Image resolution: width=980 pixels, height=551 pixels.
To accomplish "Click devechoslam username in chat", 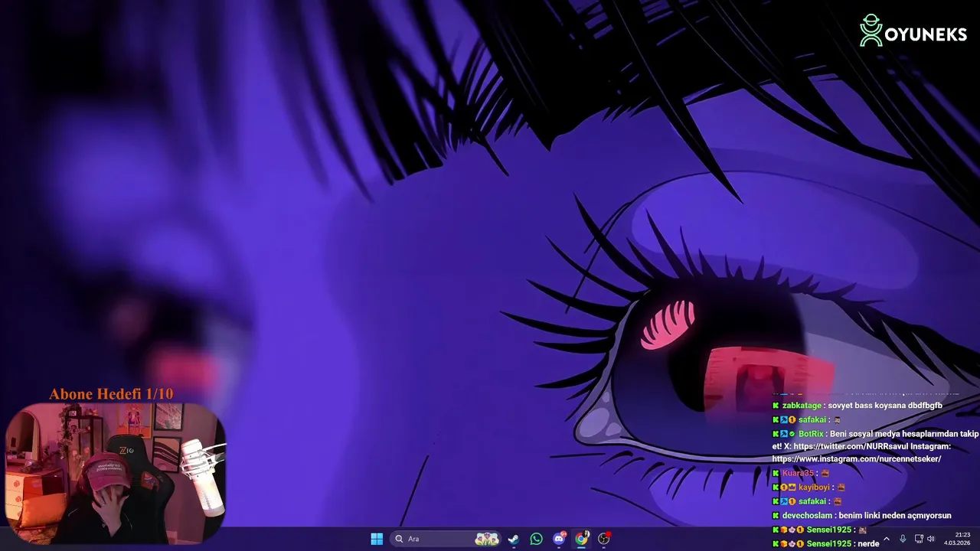I will coord(807,516).
